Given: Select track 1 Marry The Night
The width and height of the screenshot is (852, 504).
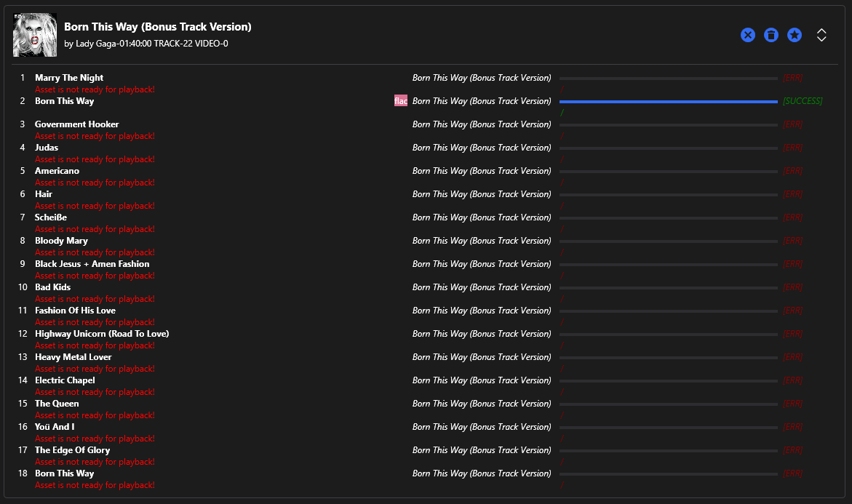Looking at the screenshot, I should tap(69, 78).
